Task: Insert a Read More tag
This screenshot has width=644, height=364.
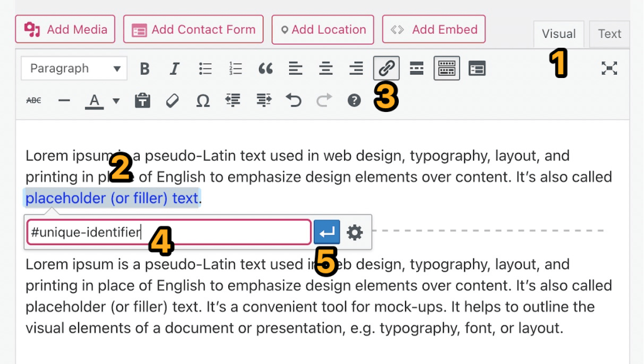Action: click(x=416, y=68)
